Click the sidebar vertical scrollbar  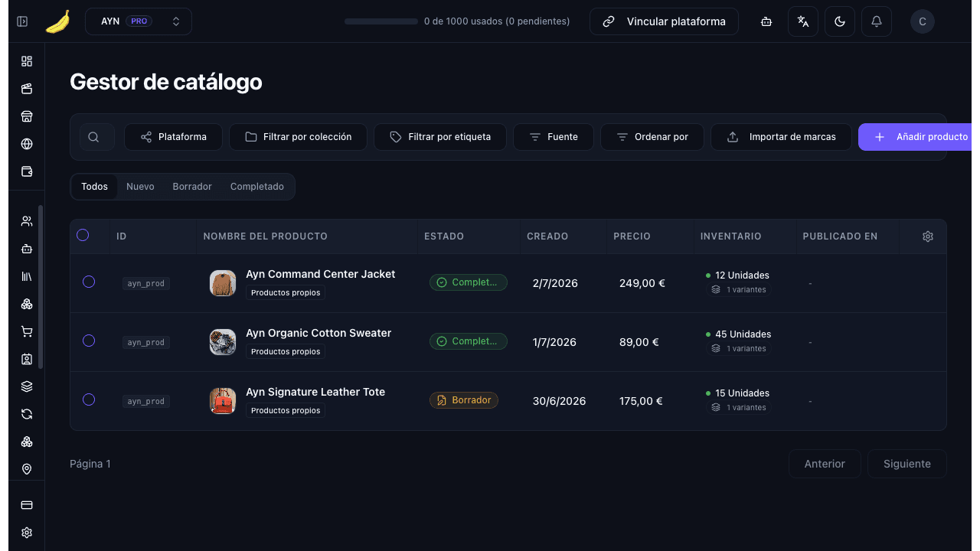41,287
